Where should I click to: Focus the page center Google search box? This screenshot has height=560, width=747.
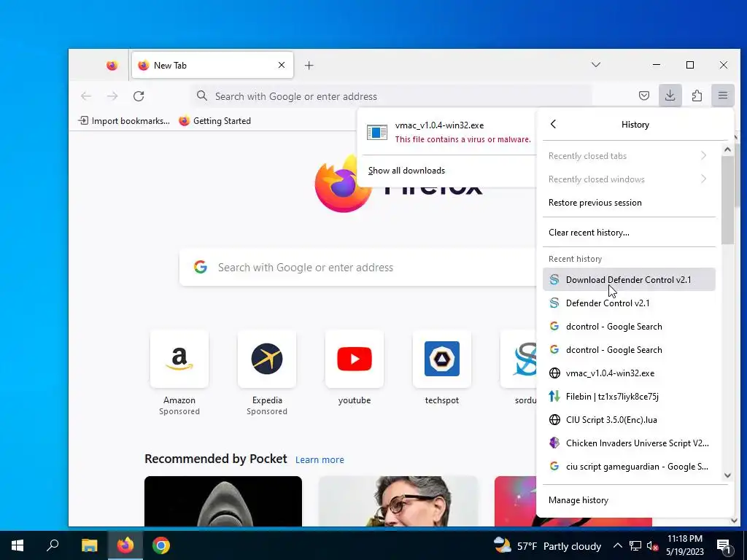(x=357, y=267)
